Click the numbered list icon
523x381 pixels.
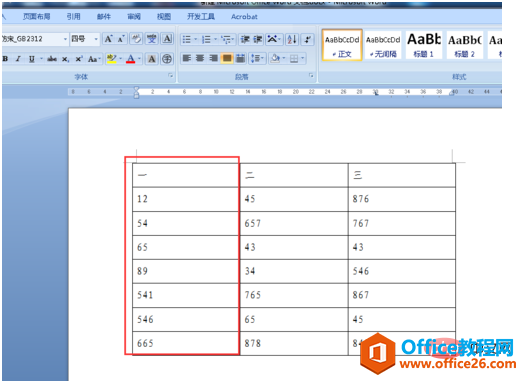(x=206, y=39)
